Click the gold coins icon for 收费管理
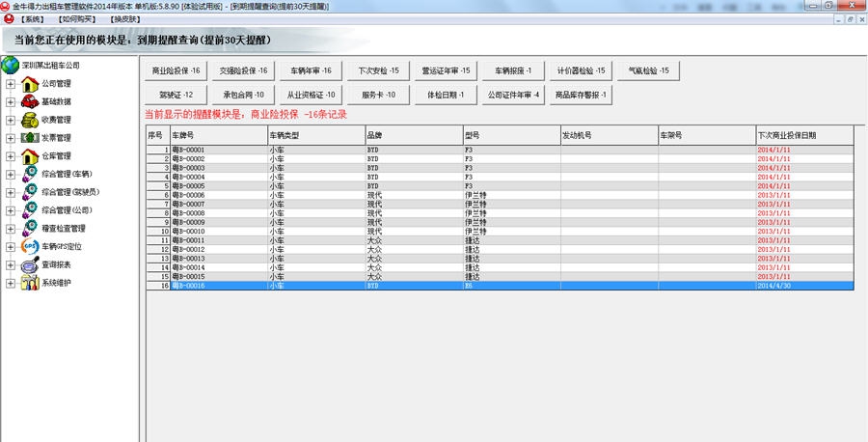This screenshot has width=868, height=442. 30,120
